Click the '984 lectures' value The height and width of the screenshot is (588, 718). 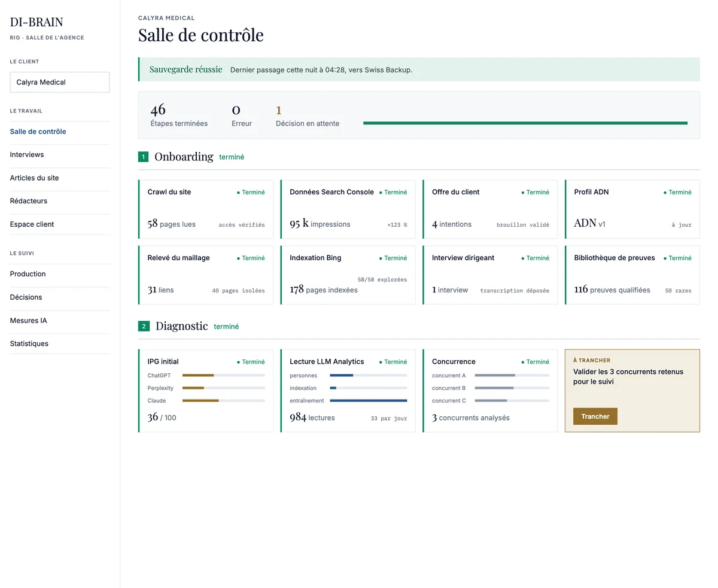tap(312, 417)
